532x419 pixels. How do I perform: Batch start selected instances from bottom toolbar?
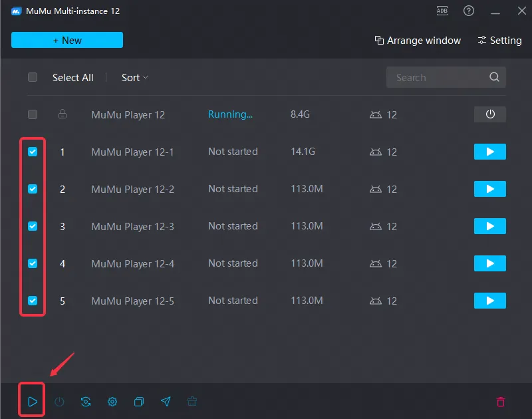[x=32, y=402]
